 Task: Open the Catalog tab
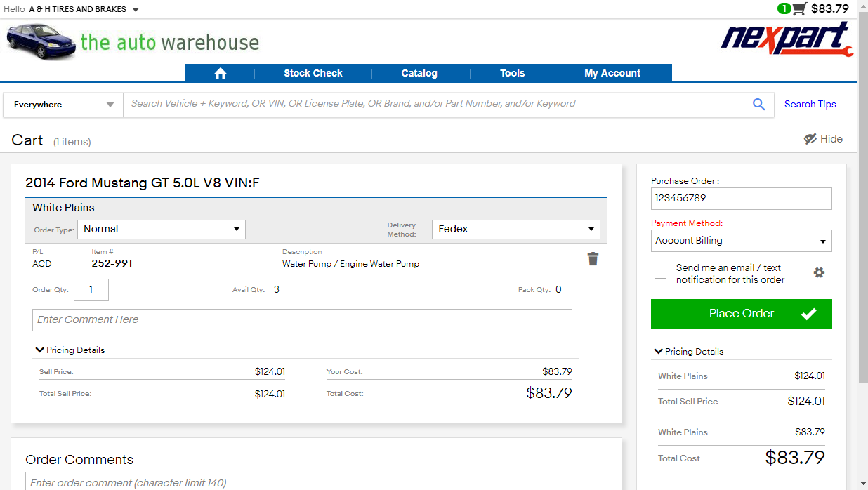419,73
